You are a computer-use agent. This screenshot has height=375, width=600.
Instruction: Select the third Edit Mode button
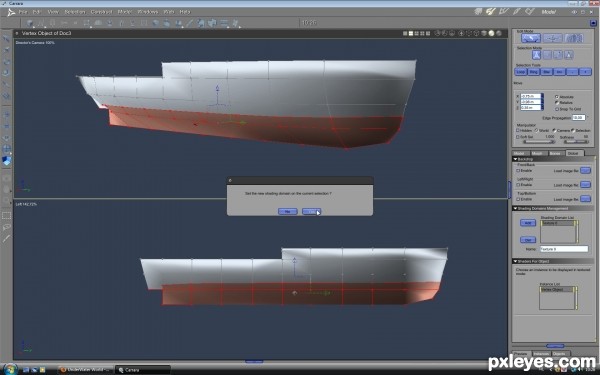[574, 38]
